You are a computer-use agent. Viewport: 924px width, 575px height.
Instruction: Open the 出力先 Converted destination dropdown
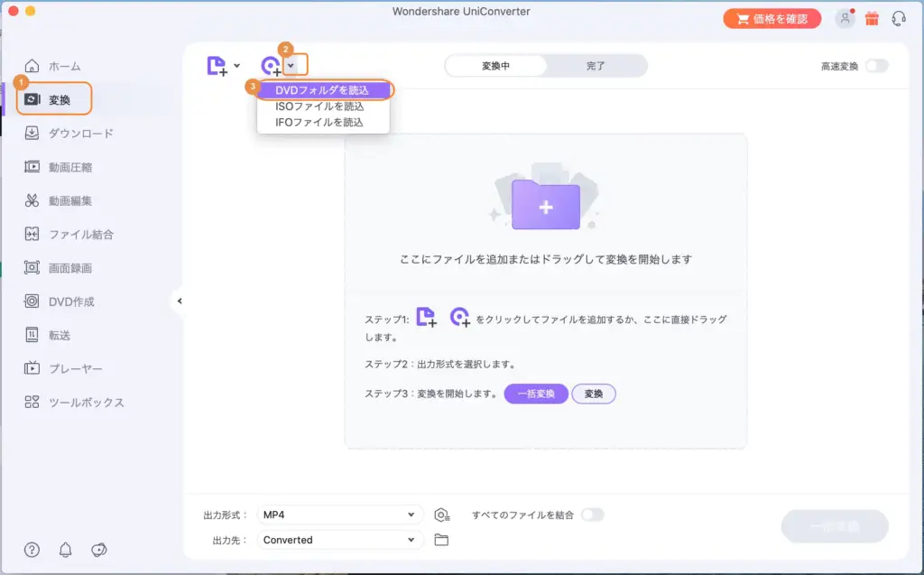click(x=340, y=539)
